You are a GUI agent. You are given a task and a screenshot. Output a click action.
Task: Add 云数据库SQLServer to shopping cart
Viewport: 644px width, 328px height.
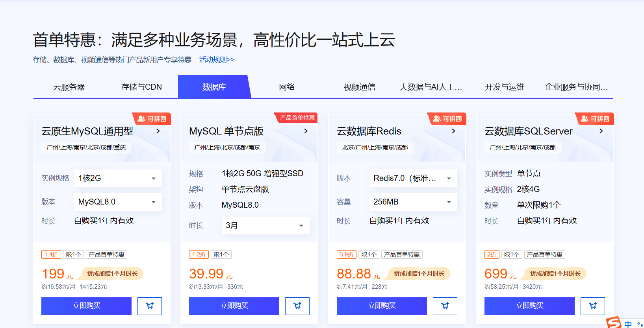593,306
